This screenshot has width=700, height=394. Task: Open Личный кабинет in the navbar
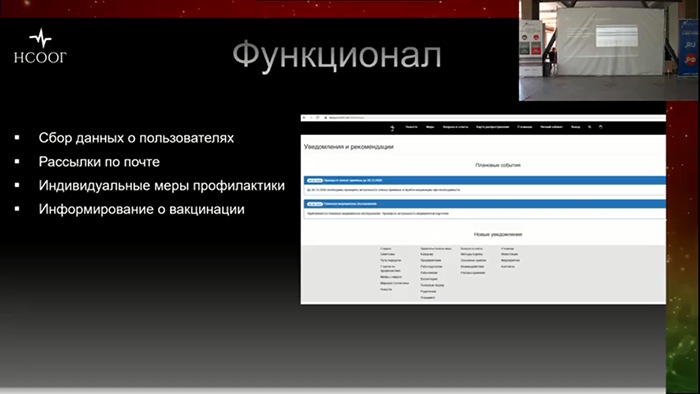[x=552, y=127]
